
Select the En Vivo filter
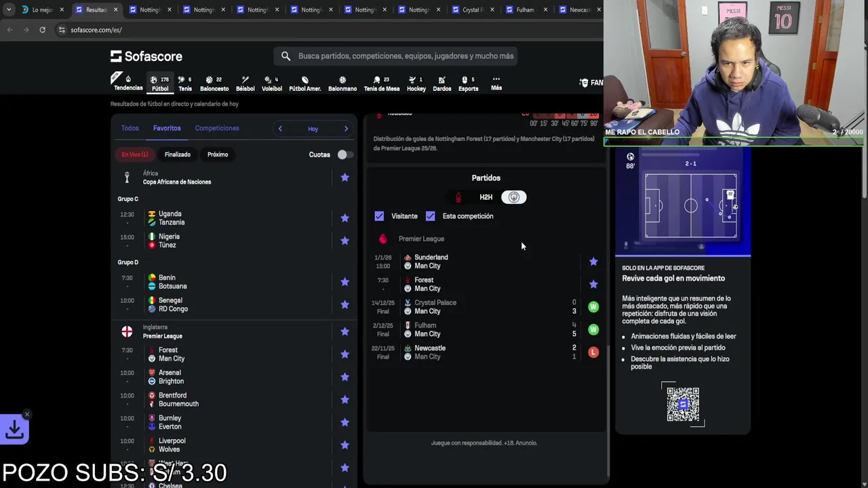134,155
